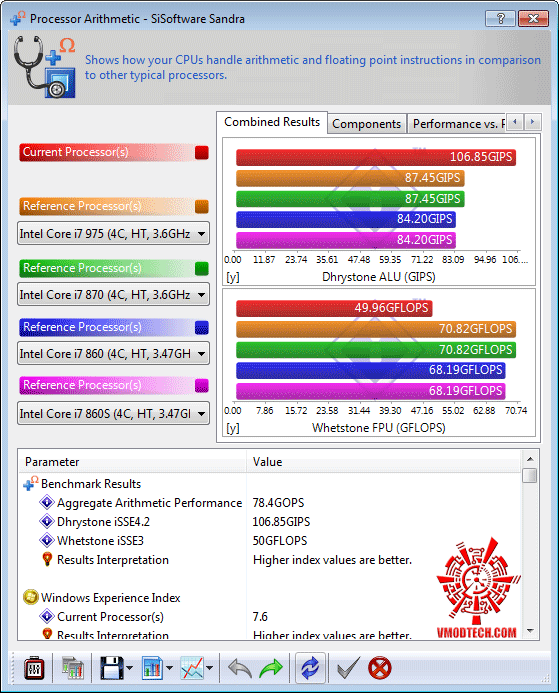Open the Intel Core i7 860S dropdown
Image resolution: width=559 pixels, height=693 pixels.
click(x=113, y=413)
